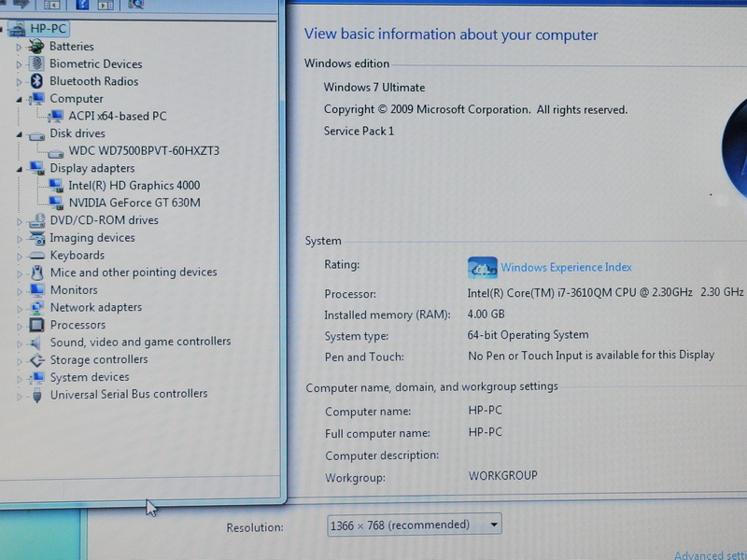747x560 pixels.
Task: Expand the Processors node
Action: click(x=20, y=326)
